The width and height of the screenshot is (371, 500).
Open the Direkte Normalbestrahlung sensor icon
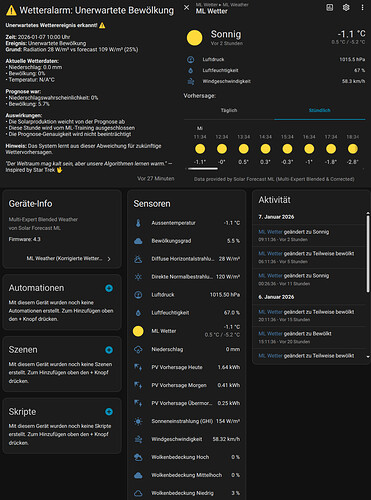pyautogui.click(x=138, y=277)
